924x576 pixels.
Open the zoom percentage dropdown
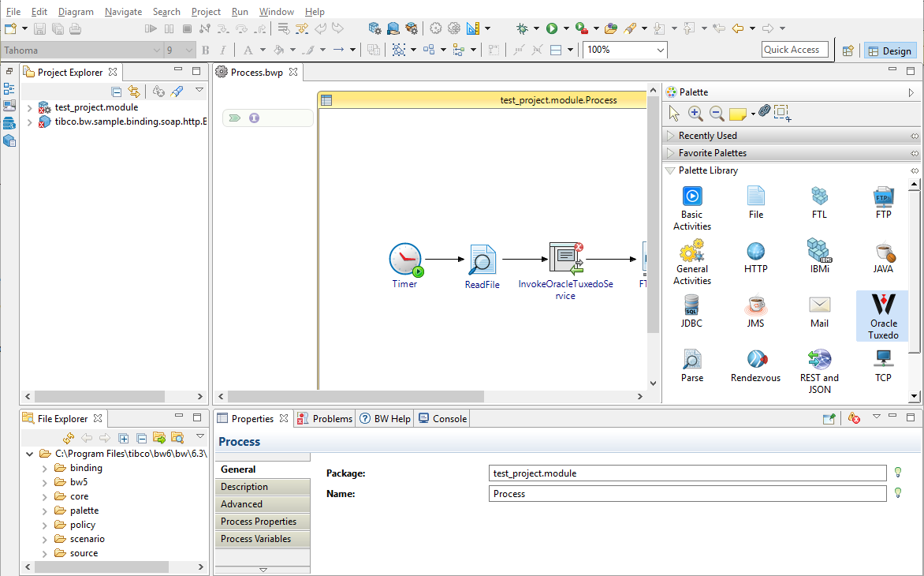pos(660,50)
